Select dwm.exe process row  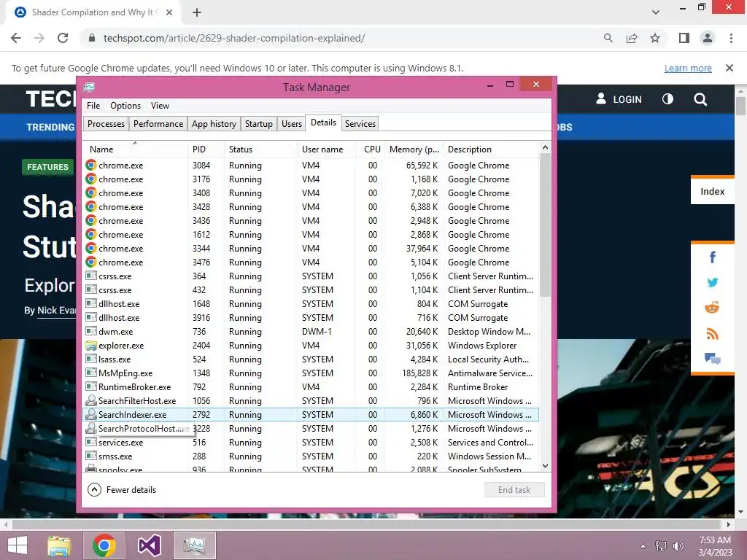pyautogui.click(x=311, y=332)
